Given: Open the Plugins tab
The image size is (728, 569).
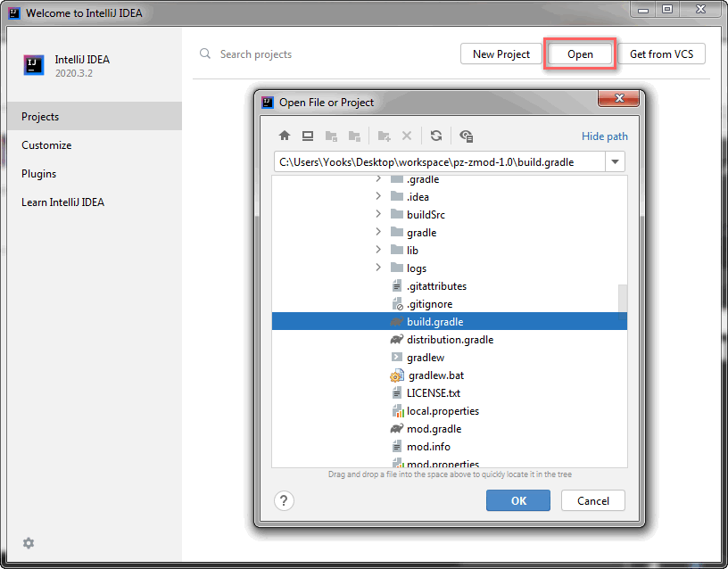Looking at the screenshot, I should (x=95, y=174).
